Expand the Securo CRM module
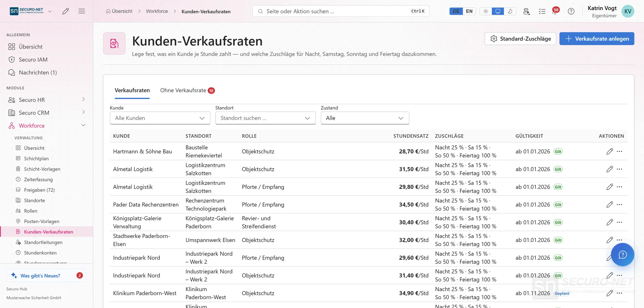The width and height of the screenshot is (644, 308). (x=46, y=113)
